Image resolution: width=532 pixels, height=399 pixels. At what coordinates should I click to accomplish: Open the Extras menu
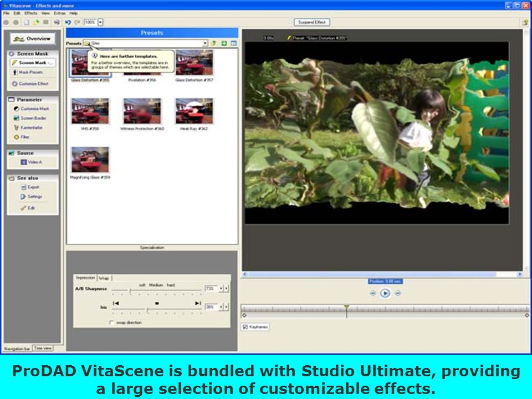click(60, 13)
